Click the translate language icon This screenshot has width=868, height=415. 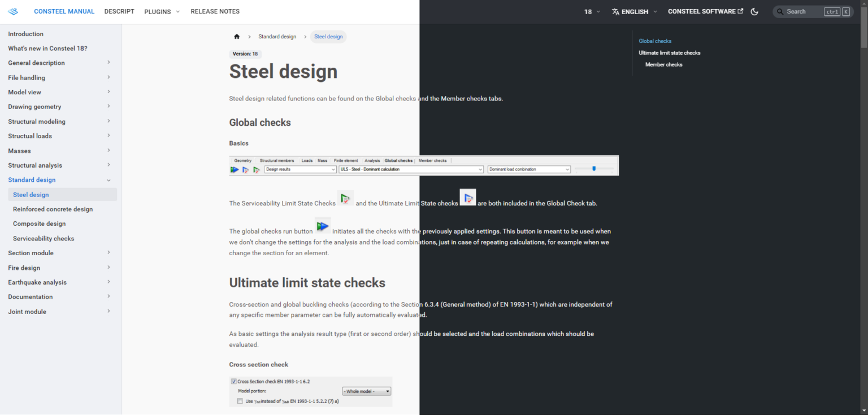coord(616,11)
